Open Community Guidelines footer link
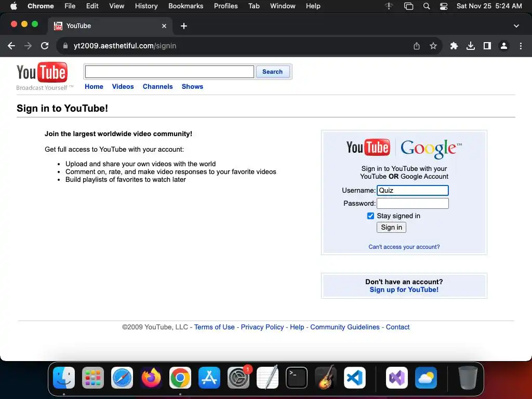This screenshot has width=532, height=399. click(x=345, y=327)
